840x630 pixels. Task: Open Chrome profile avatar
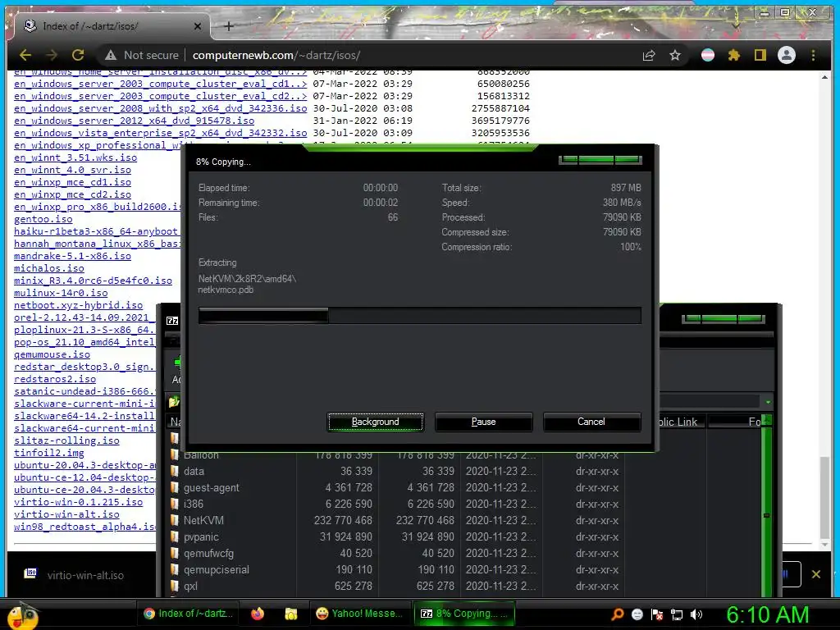(x=787, y=55)
